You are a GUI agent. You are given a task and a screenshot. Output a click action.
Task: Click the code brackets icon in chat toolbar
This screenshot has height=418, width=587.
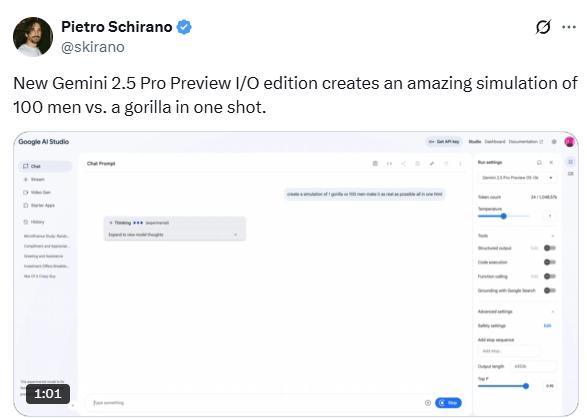click(x=389, y=164)
